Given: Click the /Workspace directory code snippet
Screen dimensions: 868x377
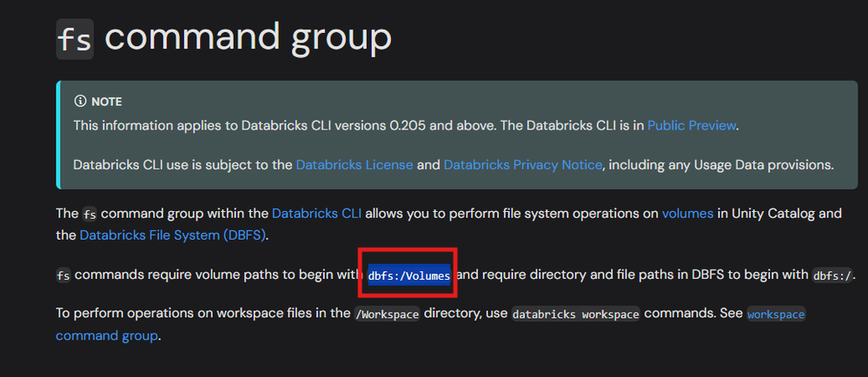Looking at the screenshot, I should 387,314.
